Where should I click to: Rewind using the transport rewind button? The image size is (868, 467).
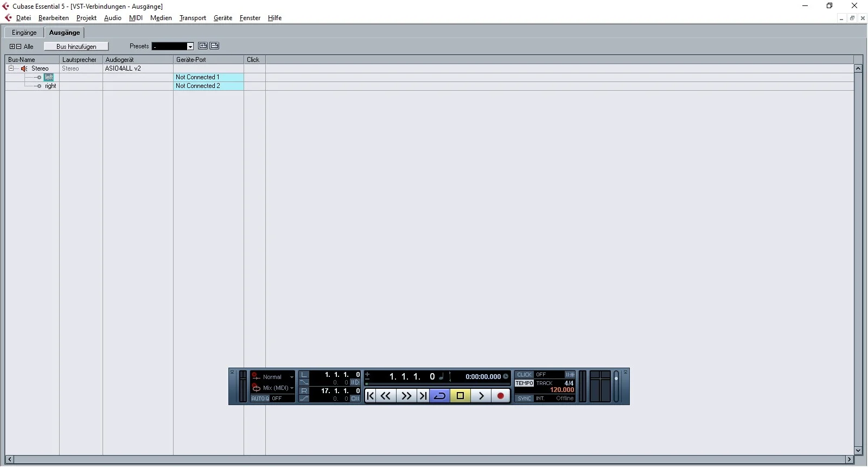(x=386, y=396)
